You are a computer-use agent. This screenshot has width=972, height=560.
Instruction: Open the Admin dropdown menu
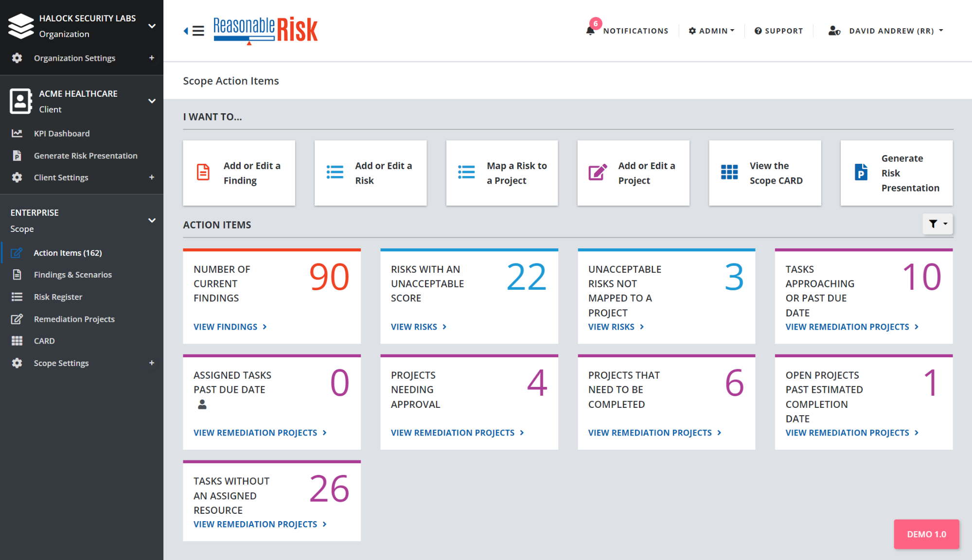711,31
